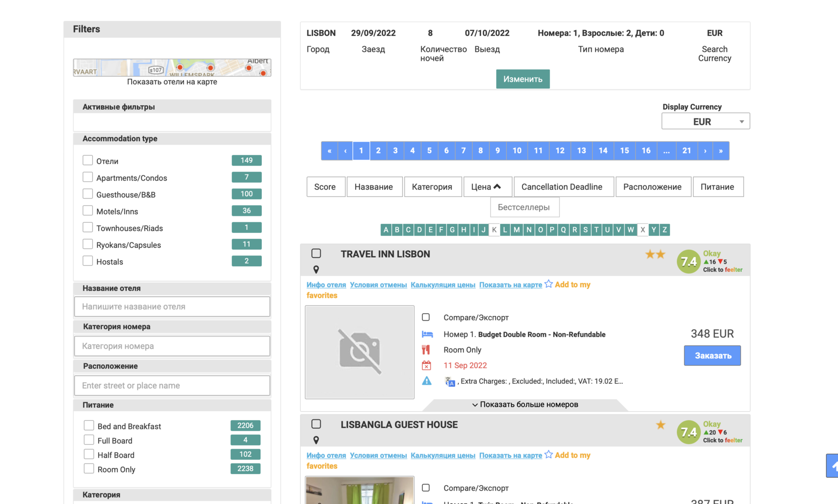The width and height of the screenshot is (838, 504).
Task: Check the Hostals filter
Action: point(88,261)
